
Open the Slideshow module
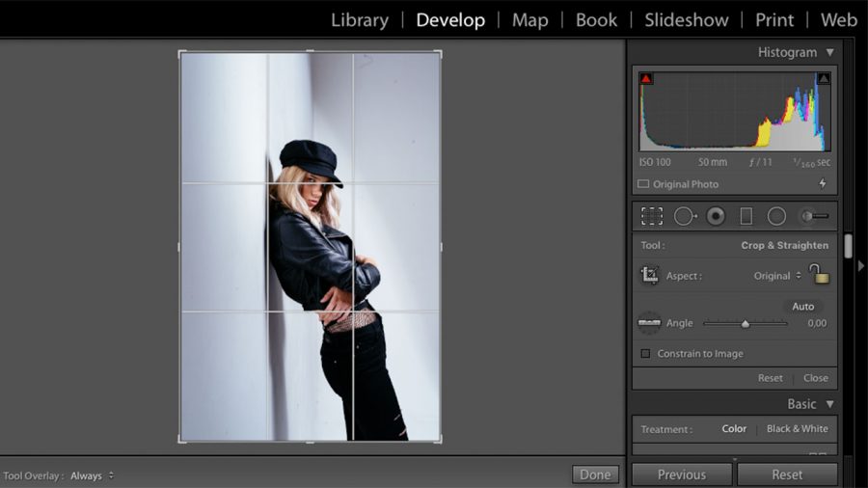(687, 20)
